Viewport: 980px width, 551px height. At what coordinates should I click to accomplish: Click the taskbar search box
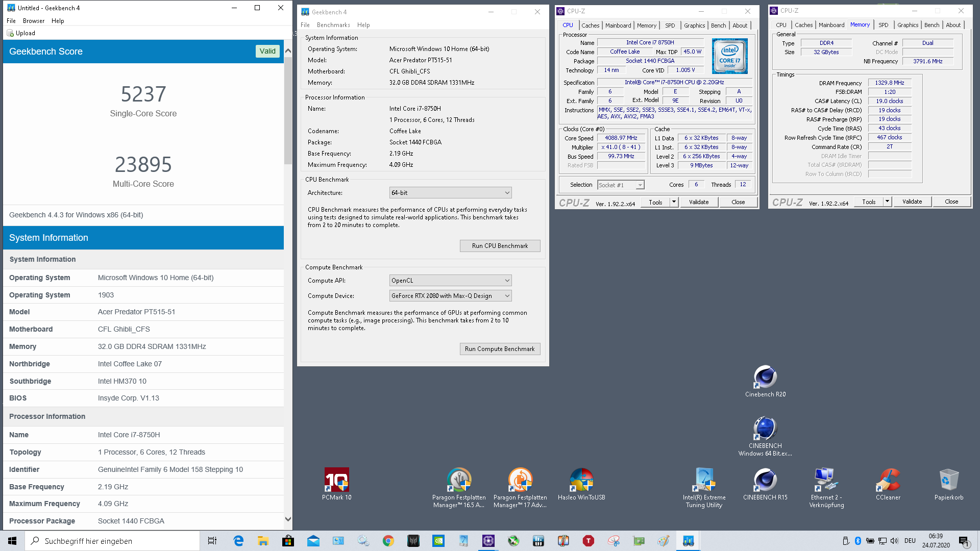112,541
